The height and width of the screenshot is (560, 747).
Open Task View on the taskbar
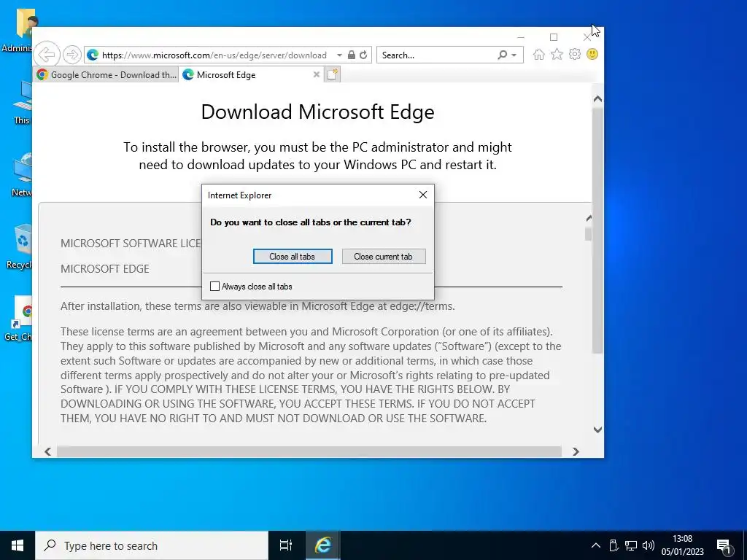286,545
